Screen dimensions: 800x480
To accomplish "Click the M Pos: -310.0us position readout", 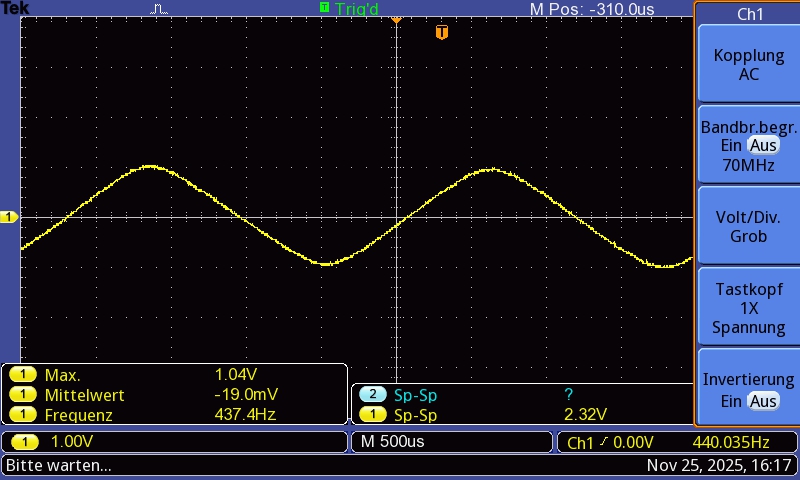I will tap(591, 9).
